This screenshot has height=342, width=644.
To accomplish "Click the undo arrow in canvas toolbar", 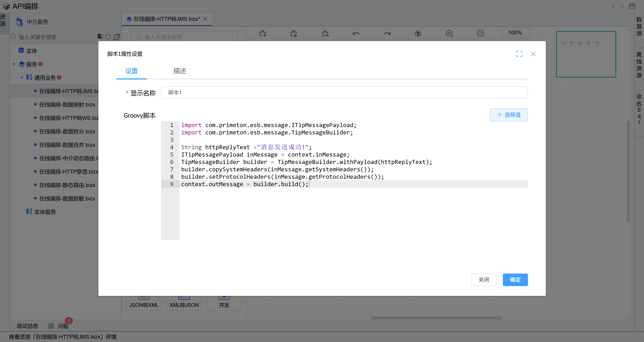I will point(356,34).
